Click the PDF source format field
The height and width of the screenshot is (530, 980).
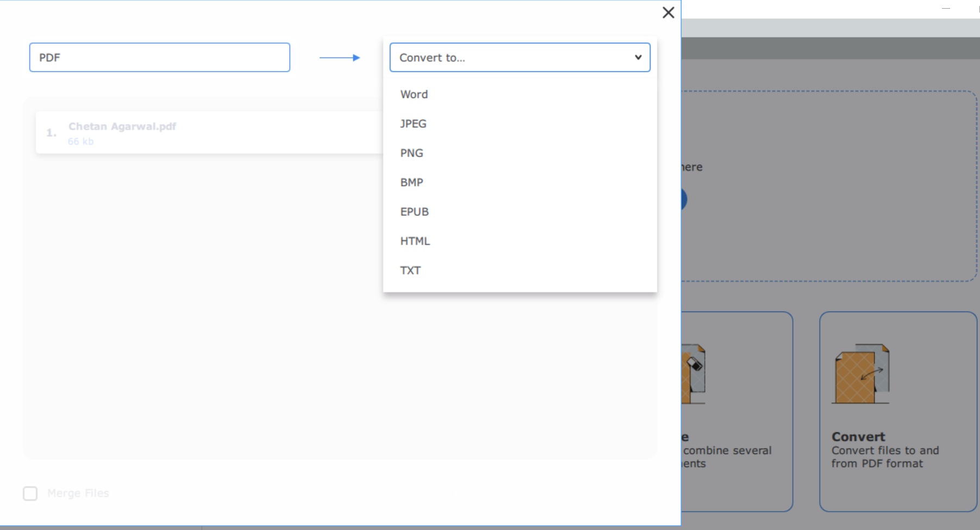tap(159, 57)
